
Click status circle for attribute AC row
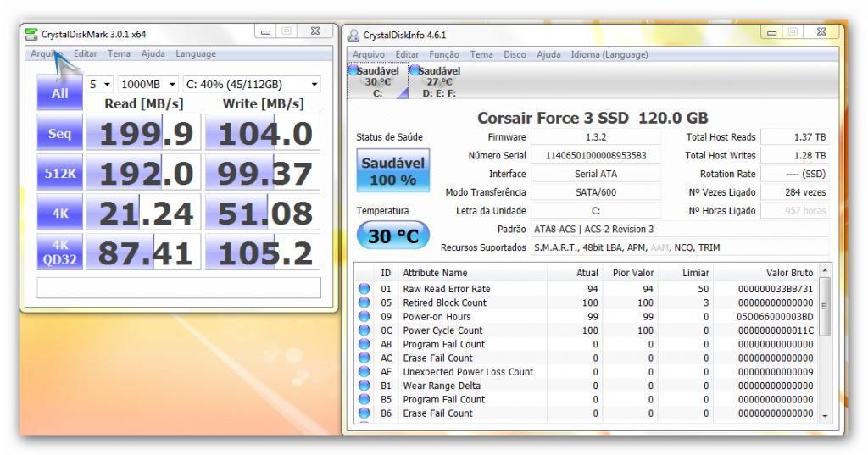tap(364, 358)
